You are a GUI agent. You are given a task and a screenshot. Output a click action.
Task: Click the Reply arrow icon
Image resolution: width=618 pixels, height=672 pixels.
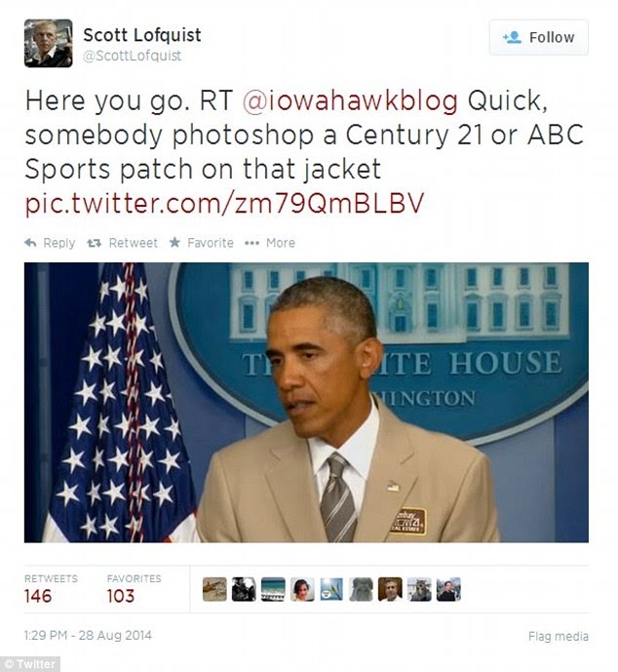[30, 243]
